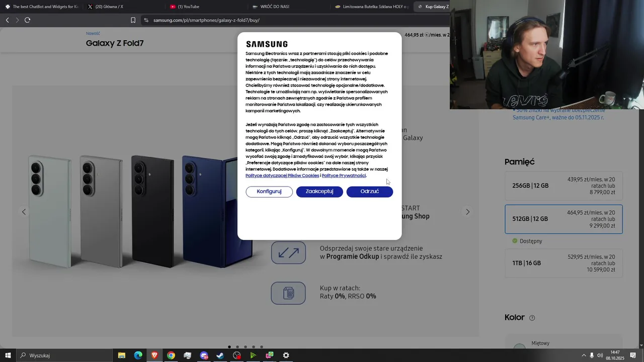Switch to the ChatBot and Widgets tab
This screenshot has height=362, width=644.
coord(41,7)
